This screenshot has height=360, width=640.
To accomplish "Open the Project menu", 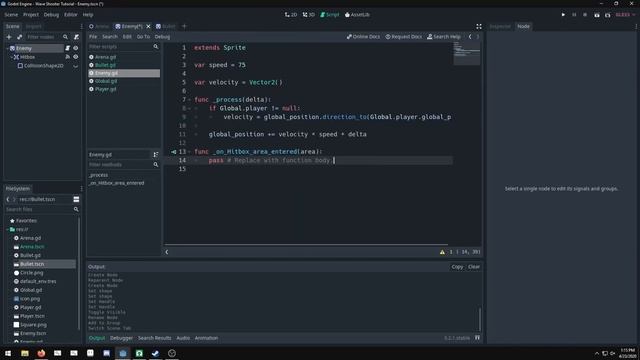I will point(31,15).
